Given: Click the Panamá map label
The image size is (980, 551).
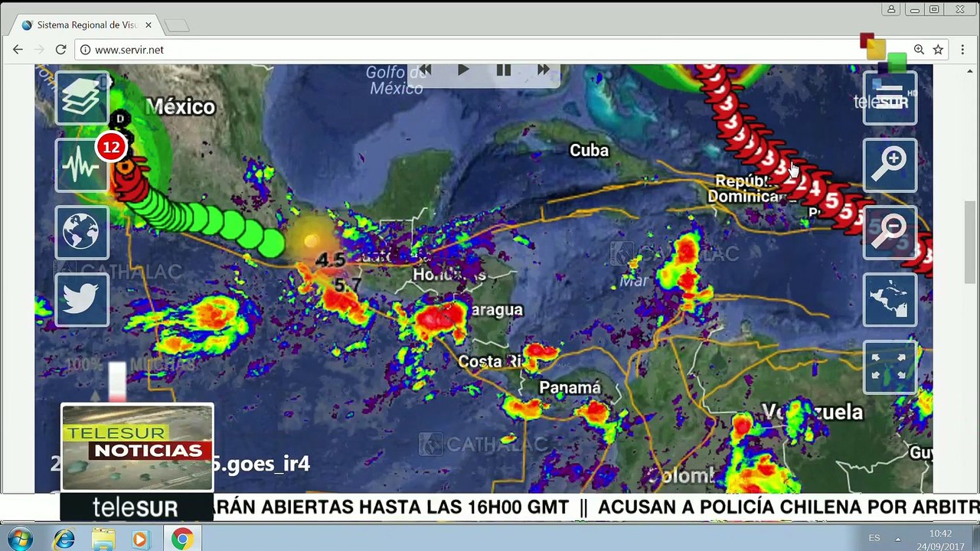Looking at the screenshot, I should point(570,388).
